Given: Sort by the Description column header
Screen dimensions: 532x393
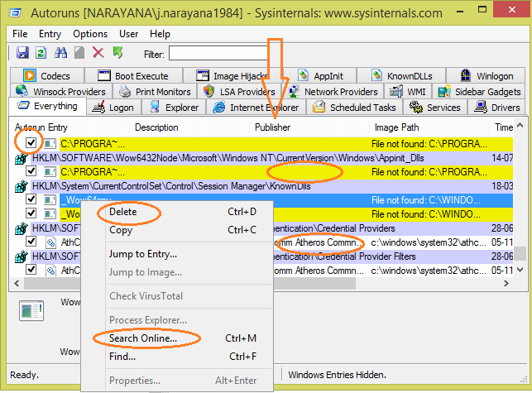Looking at the screenshot, I should click(189, 127).
